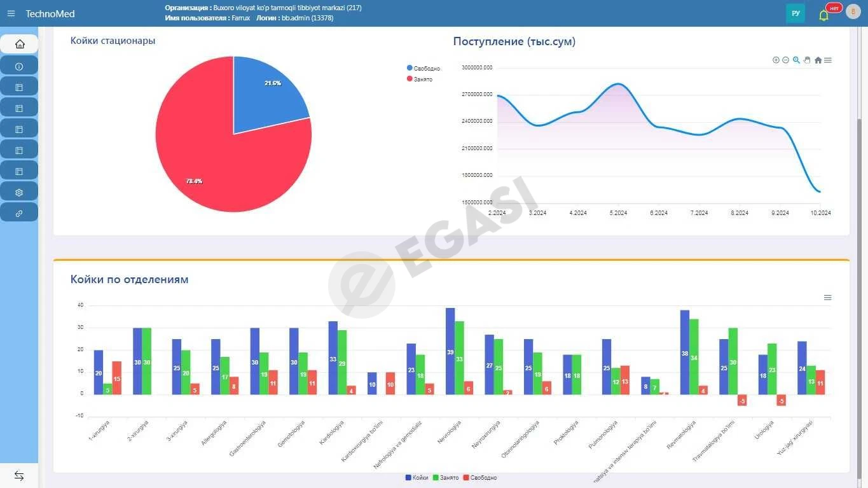This screenshot has width=868, height=488.
Task: Activate selection zoom magnifier on chart
Action: click(796, 60)
